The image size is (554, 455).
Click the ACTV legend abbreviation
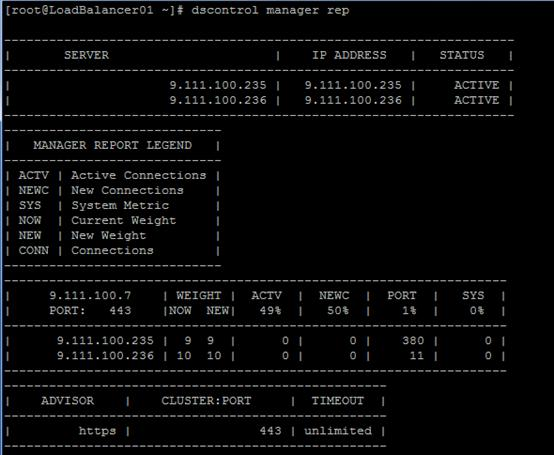coord(34,175)
